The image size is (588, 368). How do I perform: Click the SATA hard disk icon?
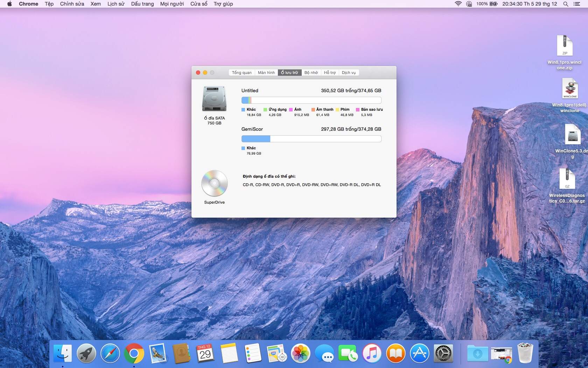214,99
